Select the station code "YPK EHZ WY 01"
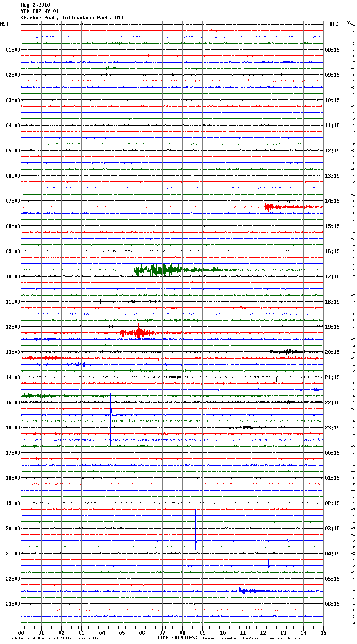The image size is (357, 644). (40, 11)
